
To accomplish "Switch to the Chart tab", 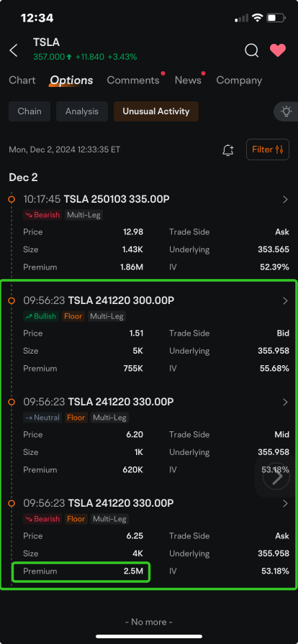I will tap(22, 80).
